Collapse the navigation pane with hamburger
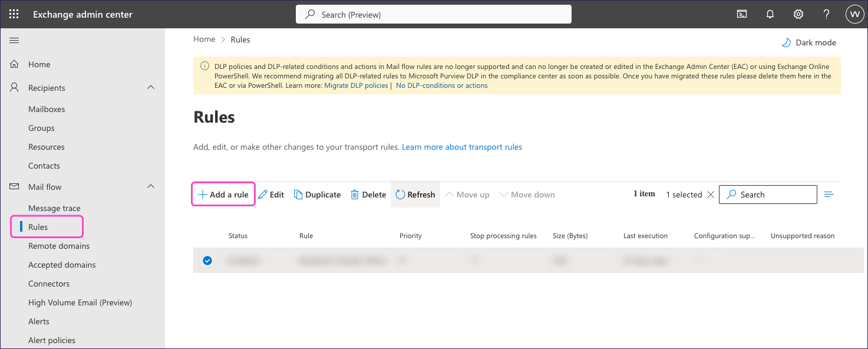 pos(14,40)
